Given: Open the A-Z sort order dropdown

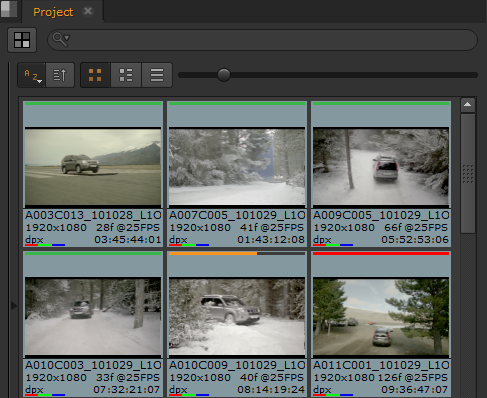Looking at the screenshot, I should point(32,75).
